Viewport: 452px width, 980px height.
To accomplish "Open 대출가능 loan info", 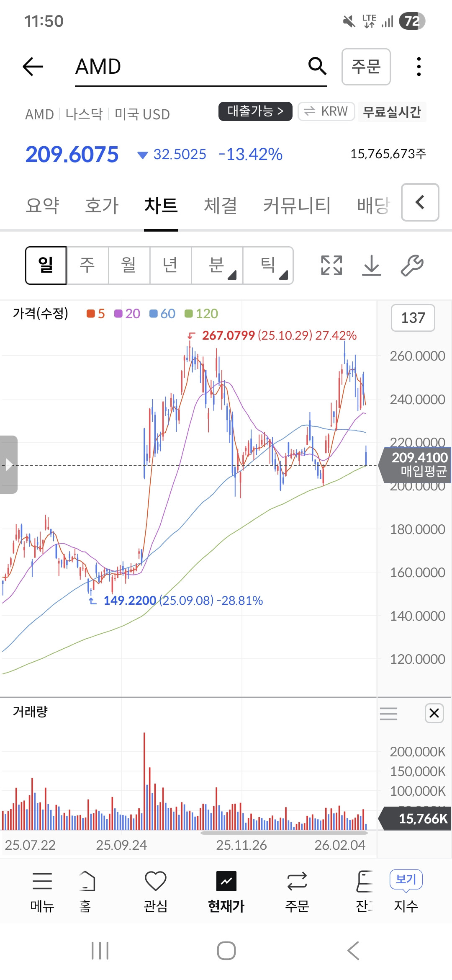I will point(255,111).
